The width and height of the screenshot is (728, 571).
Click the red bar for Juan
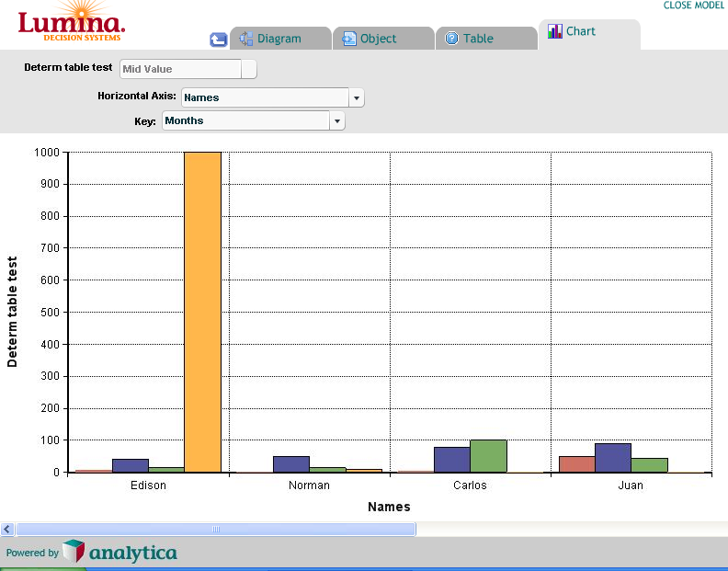click(x=577, y=464)
